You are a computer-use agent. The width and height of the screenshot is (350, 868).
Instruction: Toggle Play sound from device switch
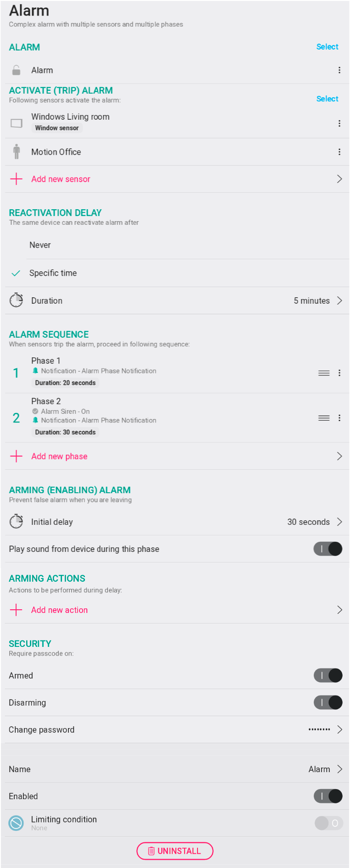click(x=328, y=549)
